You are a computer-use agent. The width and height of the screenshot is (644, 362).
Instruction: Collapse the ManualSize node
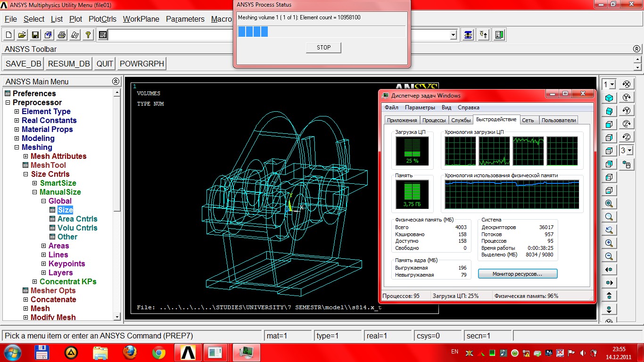click(35, 192)
